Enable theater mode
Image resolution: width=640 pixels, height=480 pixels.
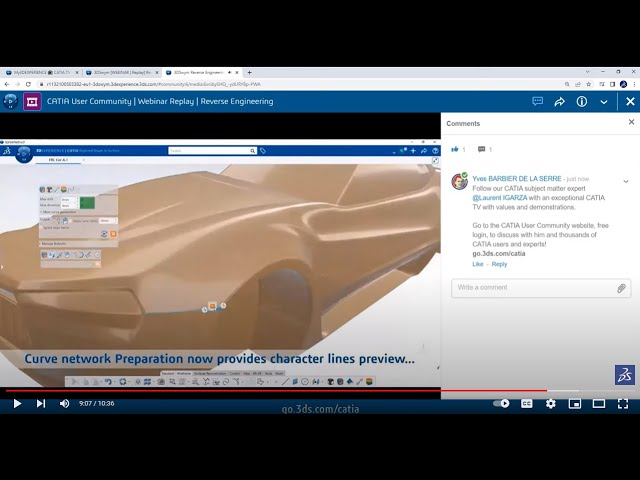pyautogui.click(x=599, y=404)
